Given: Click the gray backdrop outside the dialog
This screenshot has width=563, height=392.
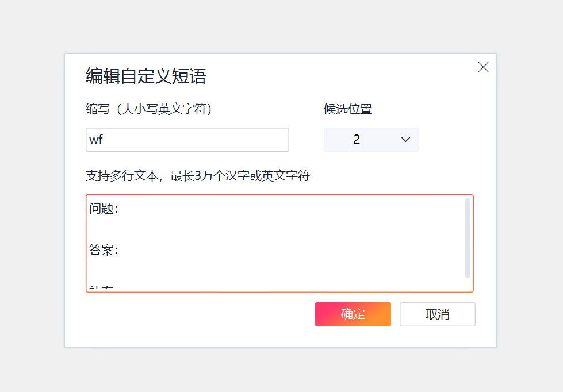Looking at the screenshot, I should coord(29,195).
